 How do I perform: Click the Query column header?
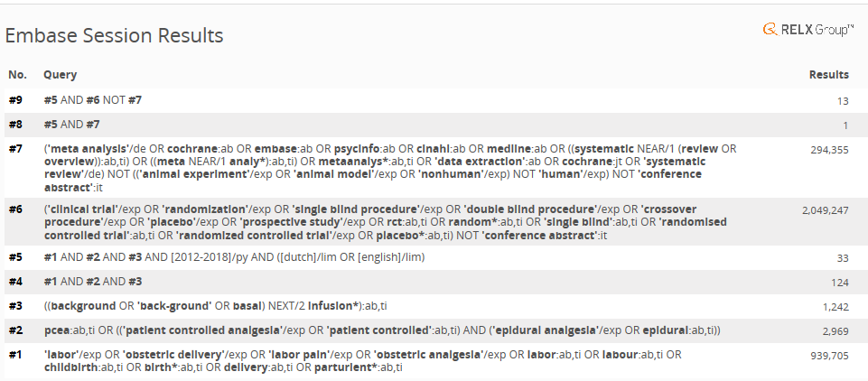[x=61, y=75]
